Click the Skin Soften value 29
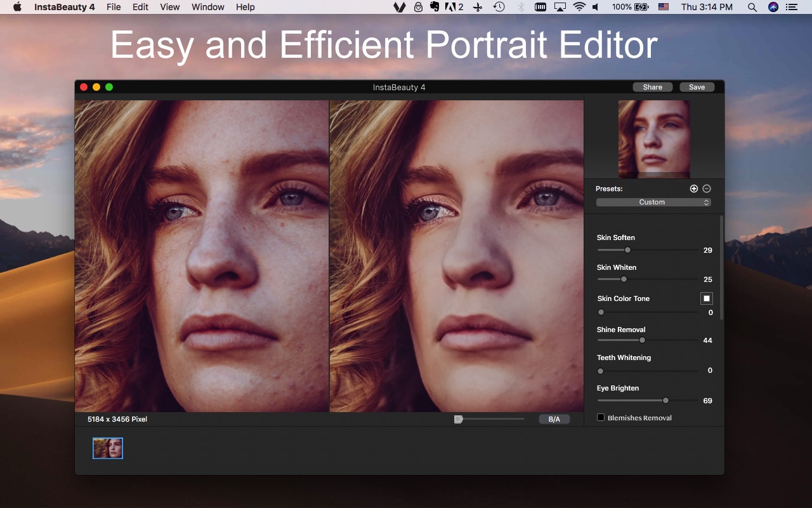This screenshot has height=508, width=812. (708, 250)
